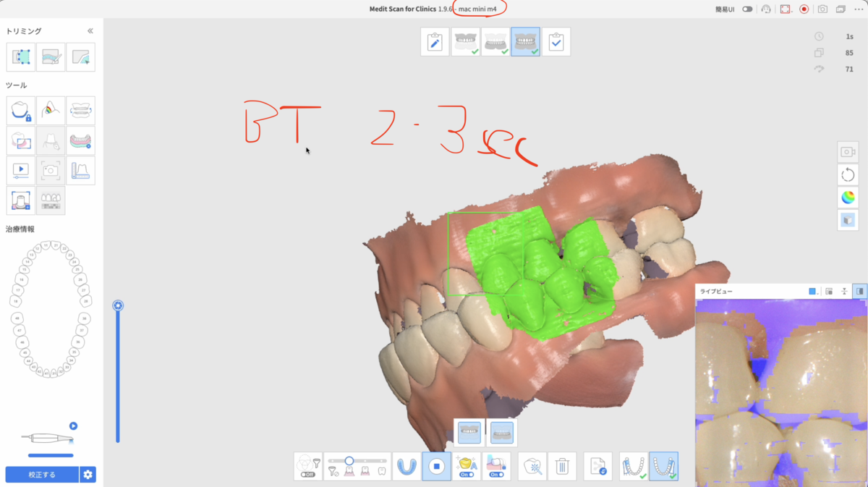The image size is (868, 487).
Task: Select the left-side bite scan button
Action: [634, 466]
